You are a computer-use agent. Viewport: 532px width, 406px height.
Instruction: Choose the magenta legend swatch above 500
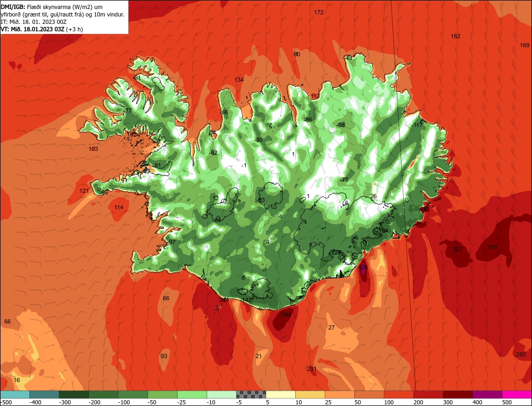[x=517, y=394]
